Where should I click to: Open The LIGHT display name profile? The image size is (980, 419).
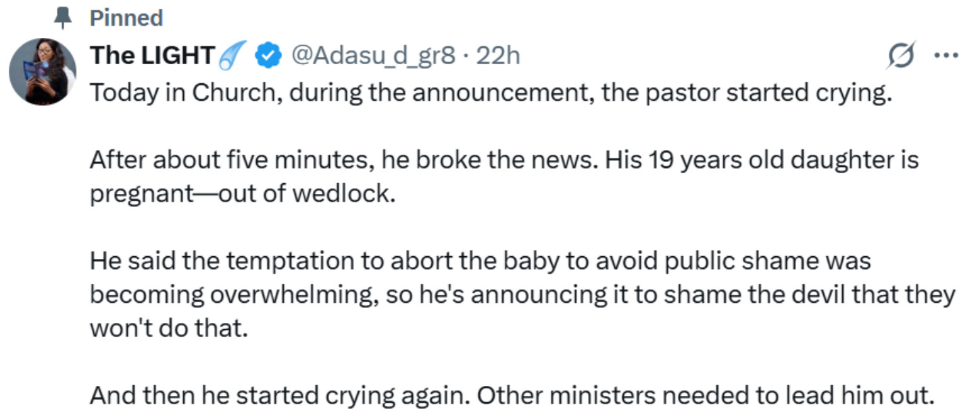pos(152,56)
